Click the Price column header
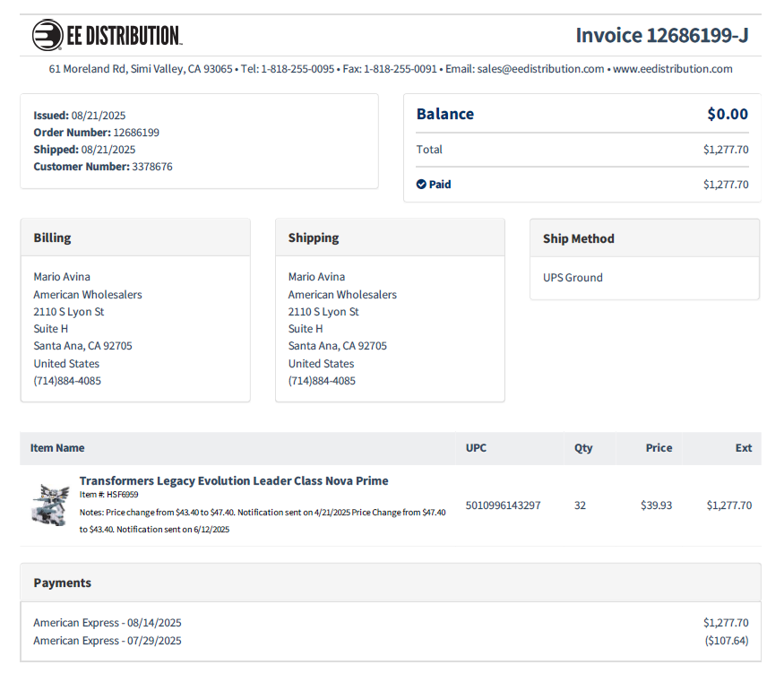Image resolution: width=784 pixels, height=682 pixels. click(x=659, y=448)
